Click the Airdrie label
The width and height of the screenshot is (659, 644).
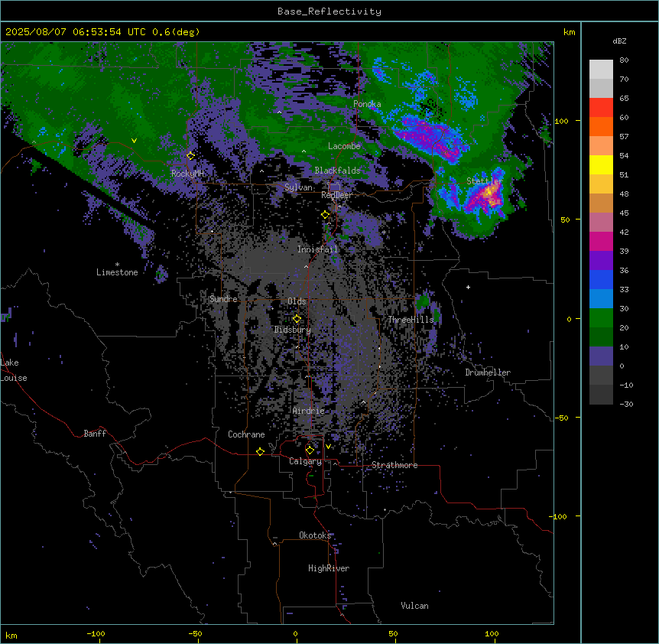[309, 411]
